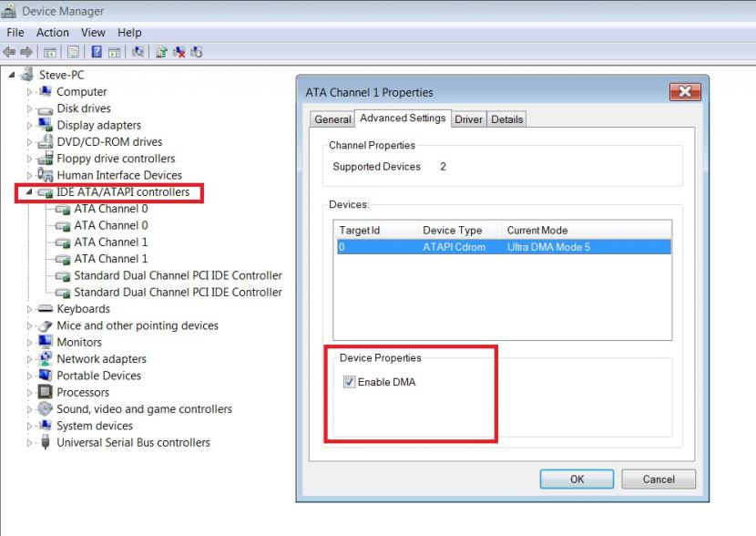Image resolution: width=756 pixels, height=536 pixels.
Task: Select the DVD/CD-ROM drives category icon
Action: pyautogui.click(x=46, y=141)
